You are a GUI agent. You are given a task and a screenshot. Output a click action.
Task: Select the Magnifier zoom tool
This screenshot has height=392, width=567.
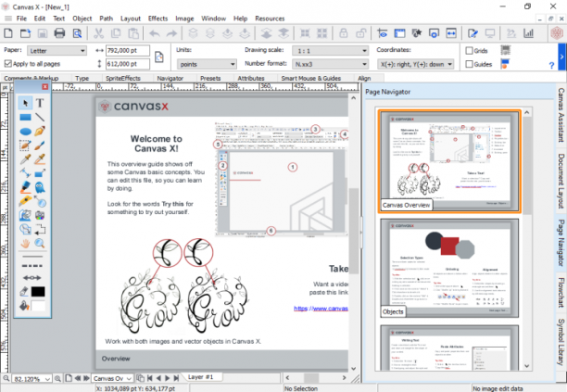pos(40,244)
